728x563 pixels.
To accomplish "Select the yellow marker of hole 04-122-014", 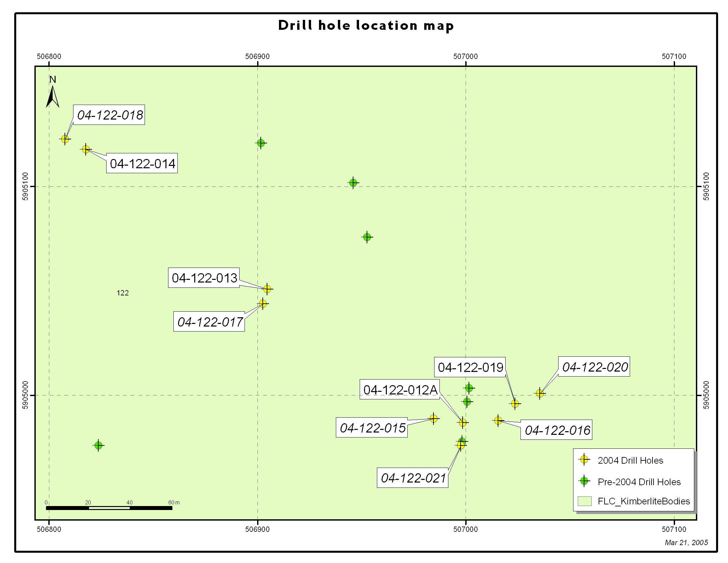I will point(86,149).
